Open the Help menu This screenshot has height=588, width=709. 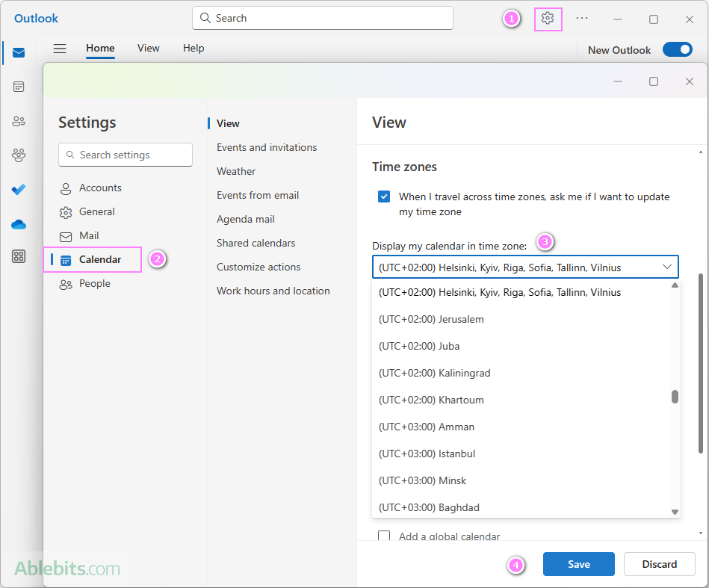click(x=193, y=48)
